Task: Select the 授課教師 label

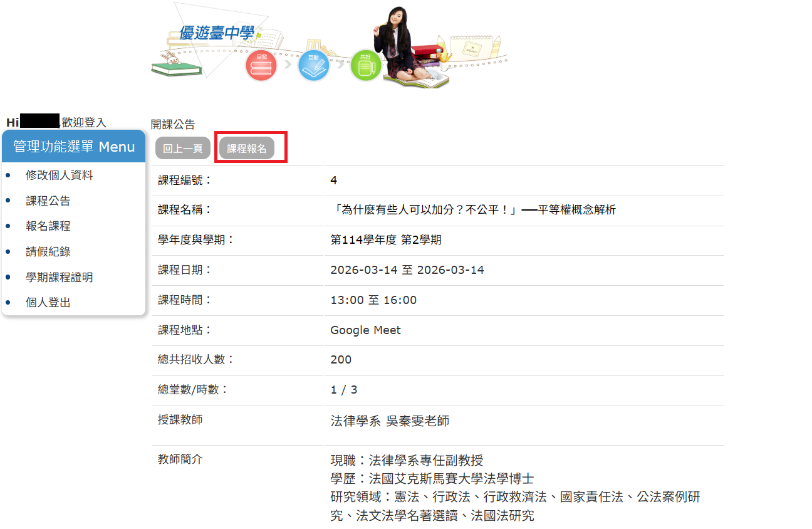Action: pos(180,420)
